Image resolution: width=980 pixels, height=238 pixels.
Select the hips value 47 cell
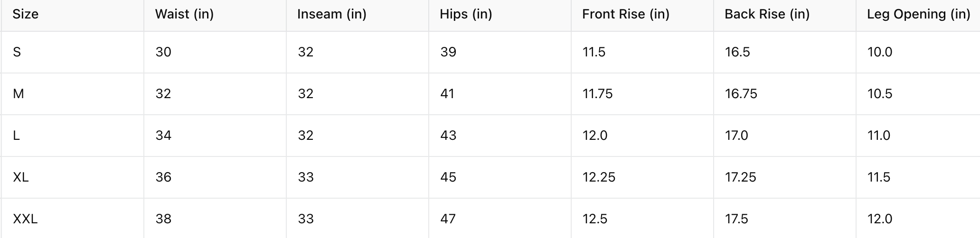pos(448,219)
